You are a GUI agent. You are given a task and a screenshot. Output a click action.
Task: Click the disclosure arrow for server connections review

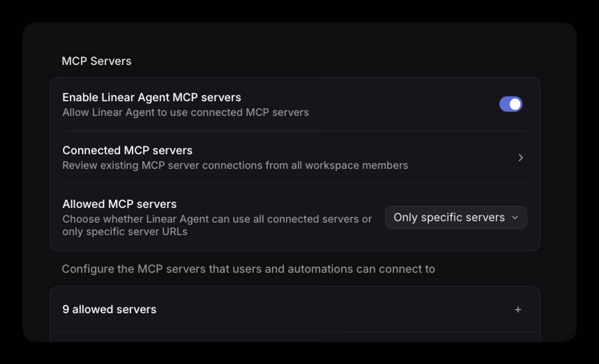click(x=521, y=158)
